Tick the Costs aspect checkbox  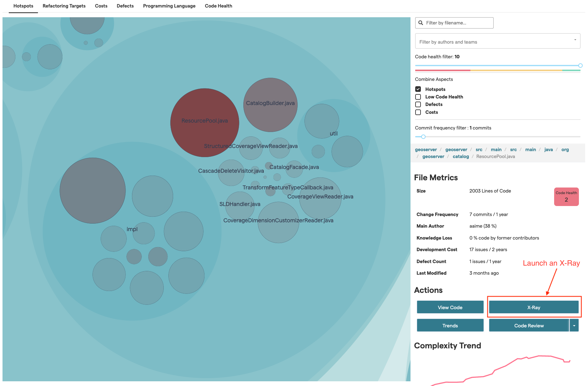[x=418, y=112]
